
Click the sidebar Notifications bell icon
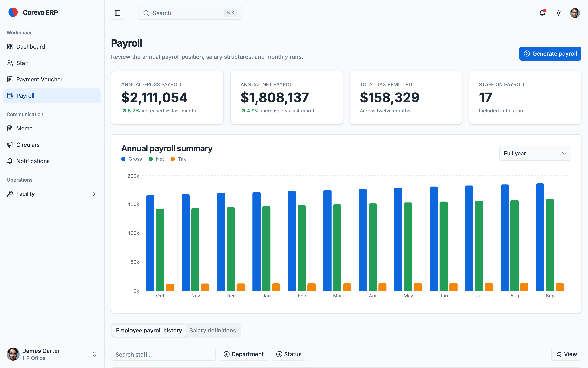(10, 161)
